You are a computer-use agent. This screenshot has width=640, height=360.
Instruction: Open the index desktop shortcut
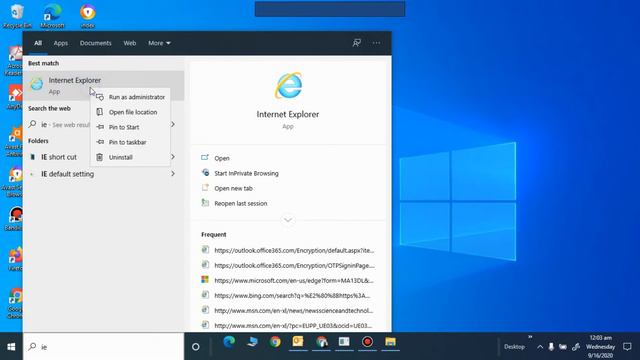pyautogui.click(x=87, y=16)
